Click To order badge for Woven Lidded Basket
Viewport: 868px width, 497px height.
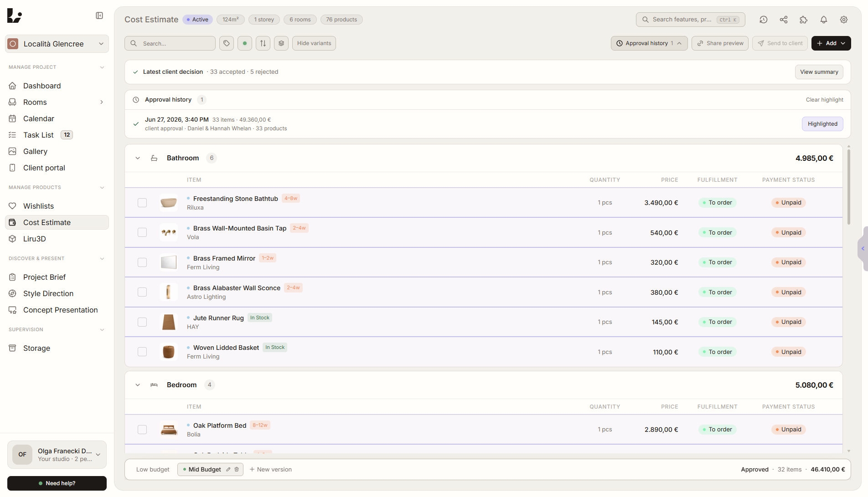point(717,352)
